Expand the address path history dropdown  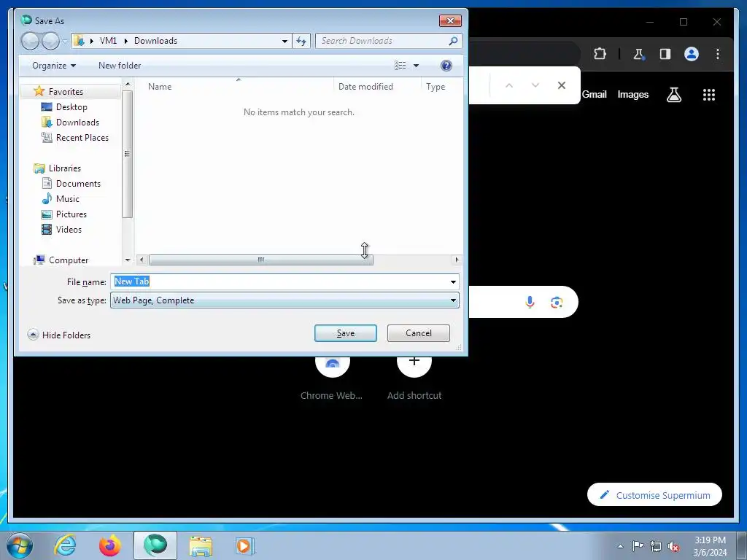click(x=285, y=41)
